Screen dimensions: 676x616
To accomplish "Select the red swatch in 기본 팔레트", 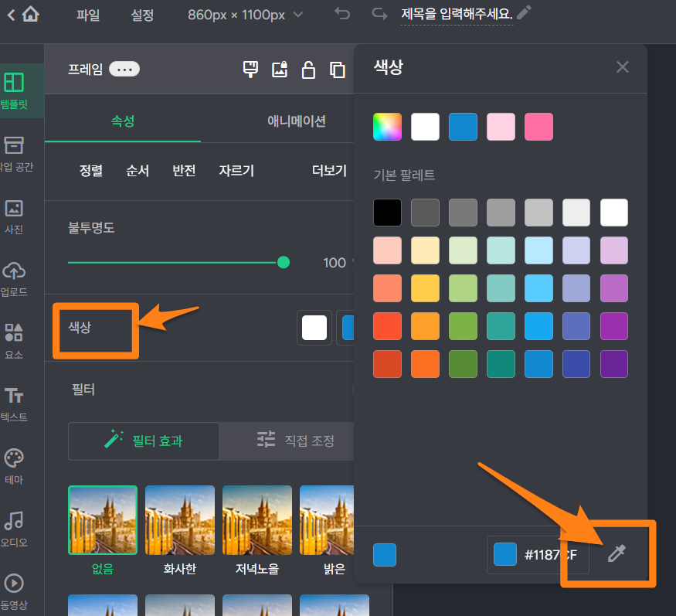I will point(387,326).
